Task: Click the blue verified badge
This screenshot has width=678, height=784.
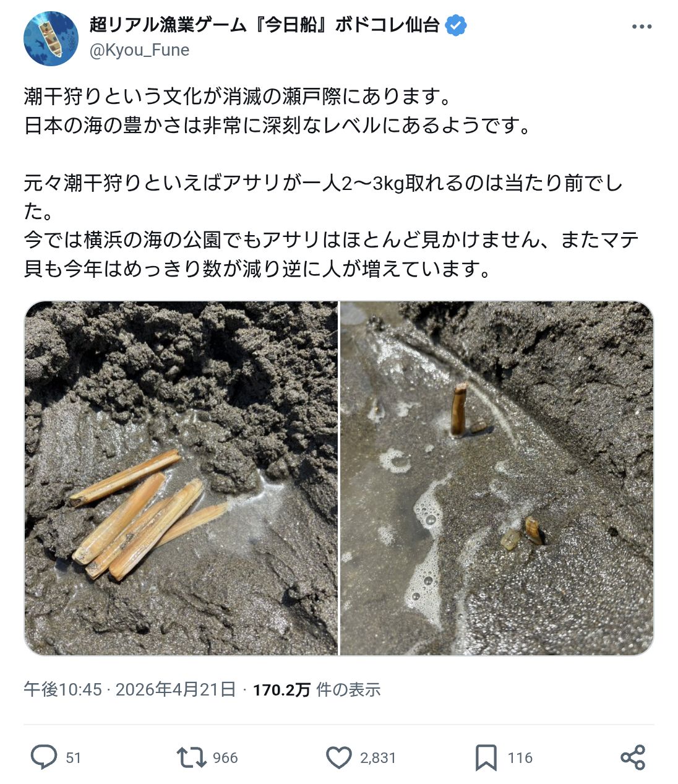Action: [x=457, y=26]
